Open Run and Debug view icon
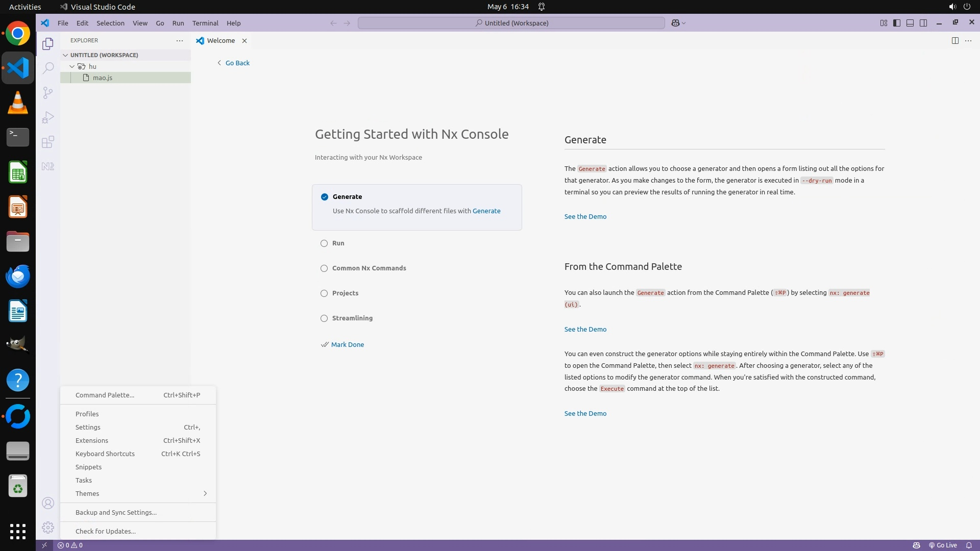The height and width of the screenshot is (551, 980). [48, 117]
